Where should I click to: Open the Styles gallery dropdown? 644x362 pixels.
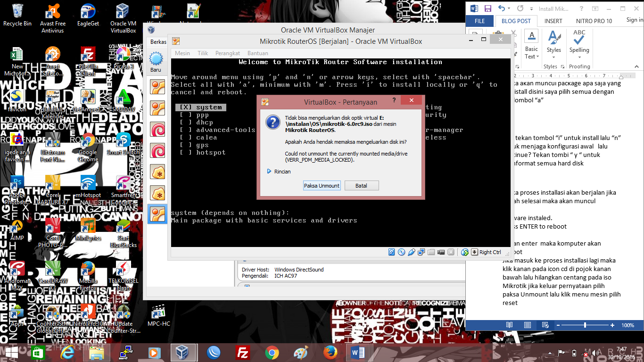click(554, 45)
